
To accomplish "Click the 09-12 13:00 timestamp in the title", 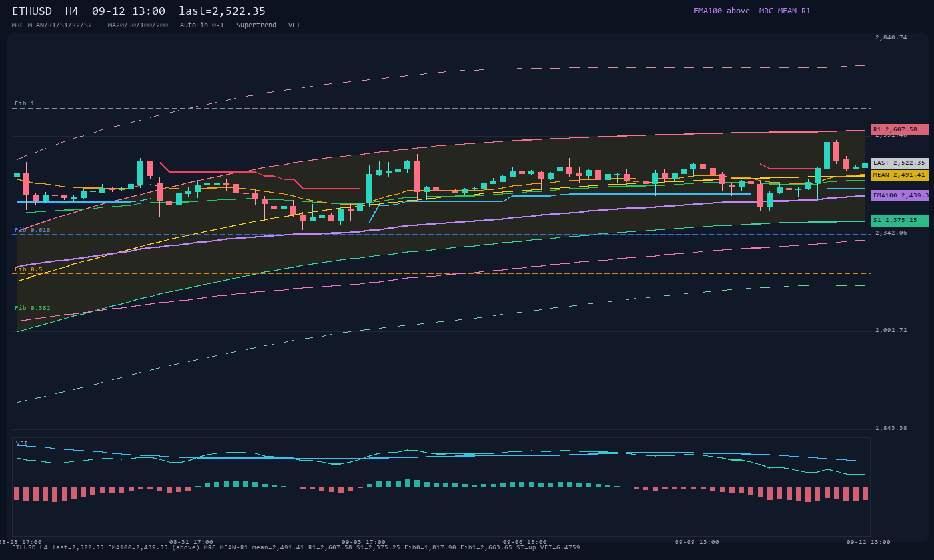I will 129,11.
